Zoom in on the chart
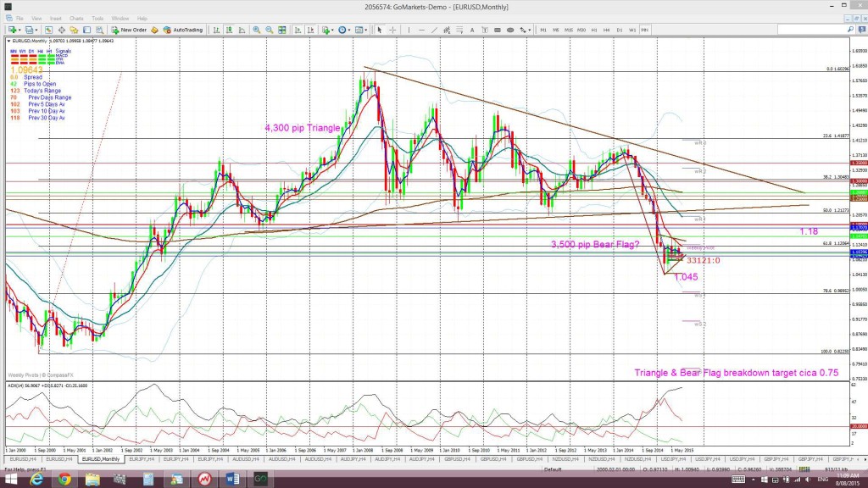The width and height of the screenshot is (868, 488). (x=256, y=30)
